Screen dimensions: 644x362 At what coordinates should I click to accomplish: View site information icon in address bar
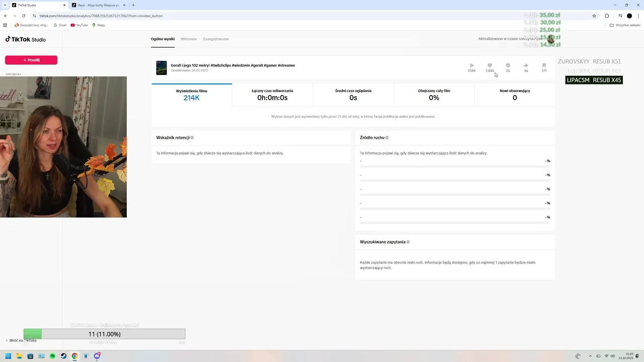(34, 16)
